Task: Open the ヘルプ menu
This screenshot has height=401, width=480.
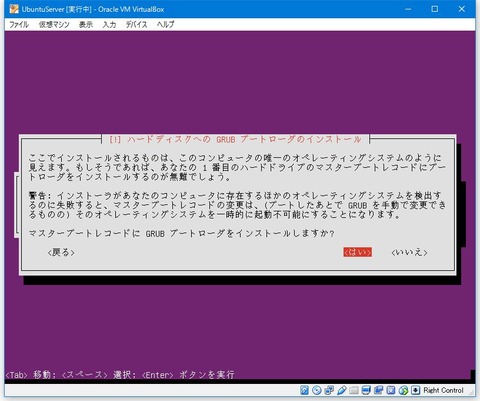Action: click(165, 24)
